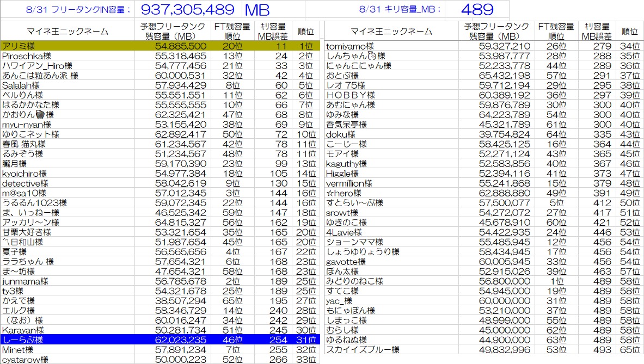Click the 8/31 フリータンクIN容量 label
The width and height of the screenshot is (644, 364).
tap(79, 9)
